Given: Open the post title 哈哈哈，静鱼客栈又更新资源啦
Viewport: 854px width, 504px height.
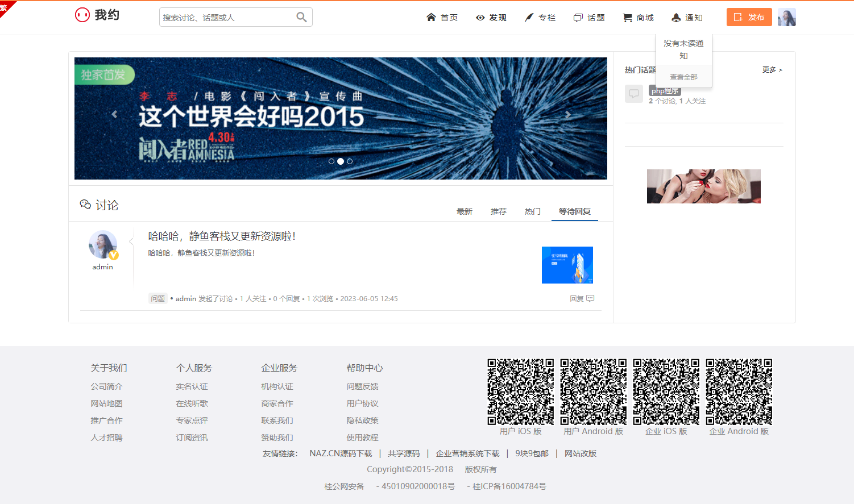Looking at the screenshot, I should (222, 236).
